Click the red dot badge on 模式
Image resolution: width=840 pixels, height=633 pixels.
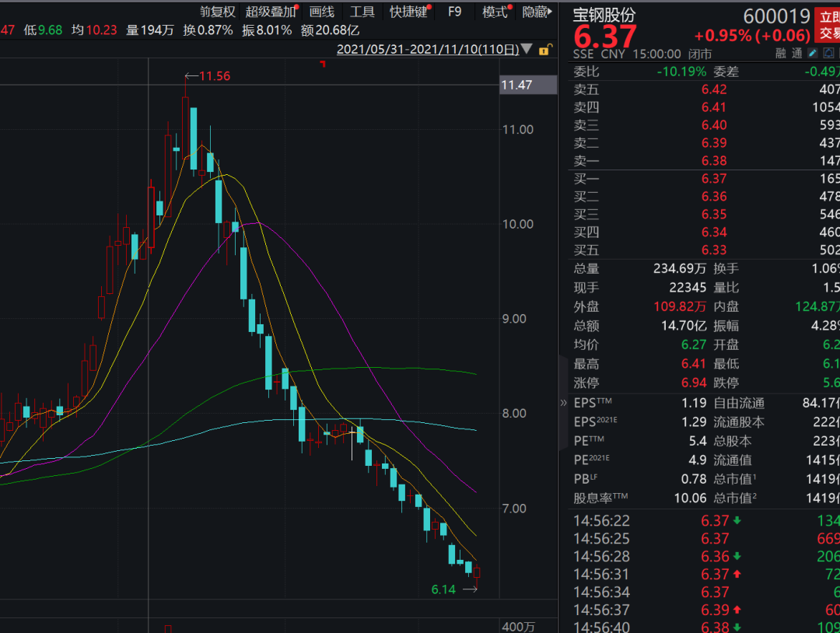[x=509, y=6]
